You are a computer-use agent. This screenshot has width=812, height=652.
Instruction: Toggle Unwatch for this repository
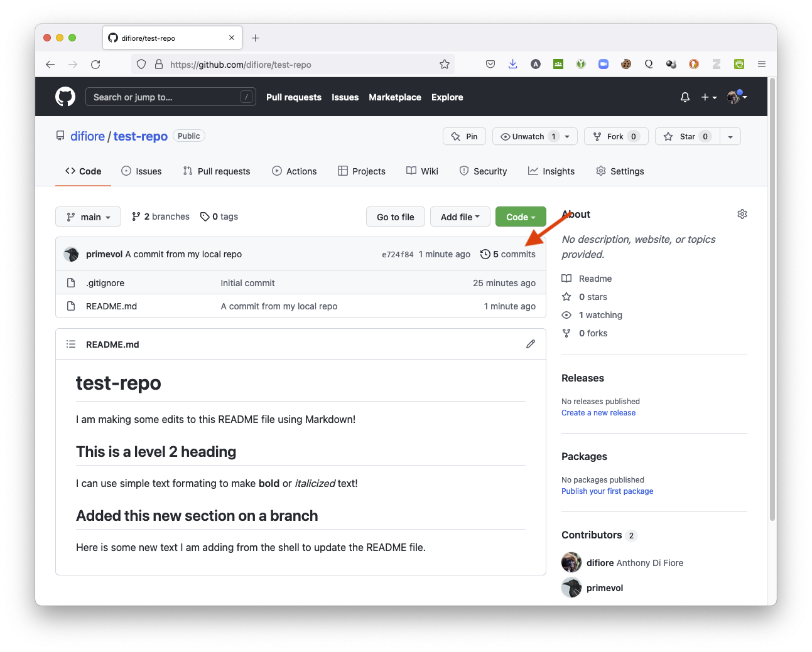coord(528,136)
